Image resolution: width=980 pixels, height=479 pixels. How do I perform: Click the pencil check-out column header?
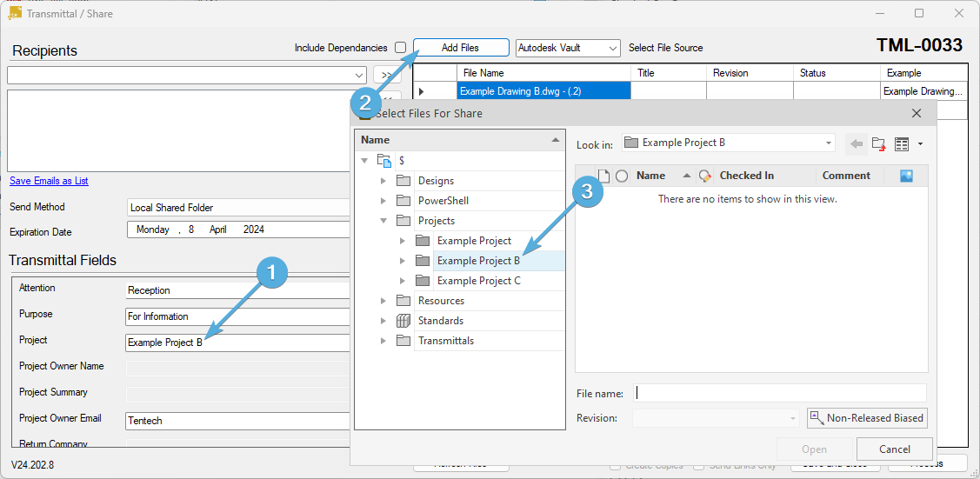[705, 176]
